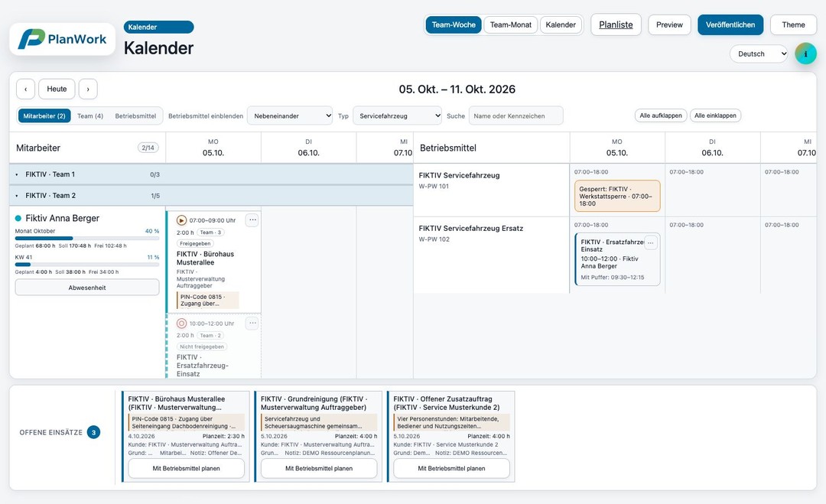Viewport: 826px width, 504px height.
Task: Go to next week arrow
Action: pyautogui.click(x=88, y=89)
